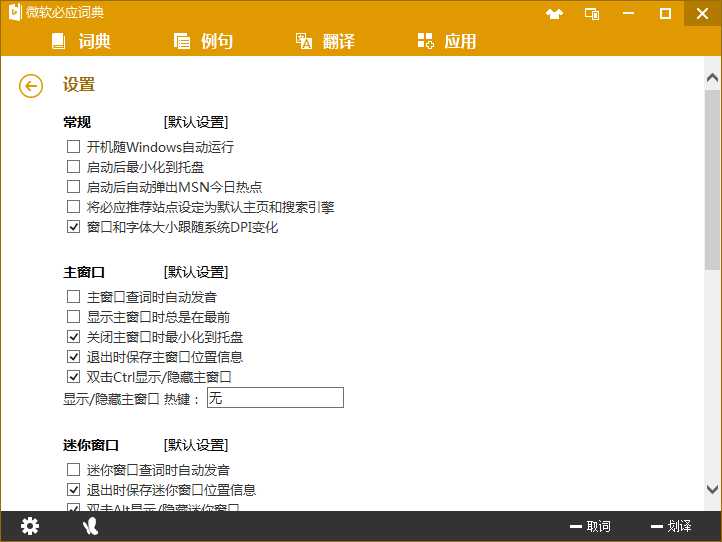
Task: Open the 词典 tab
Action: pyautogui.click(x=82, y=41)
